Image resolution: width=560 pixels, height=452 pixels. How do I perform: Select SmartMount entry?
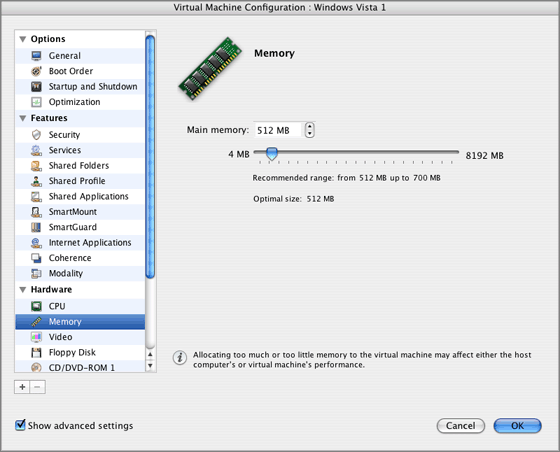[x=80, y=212]
